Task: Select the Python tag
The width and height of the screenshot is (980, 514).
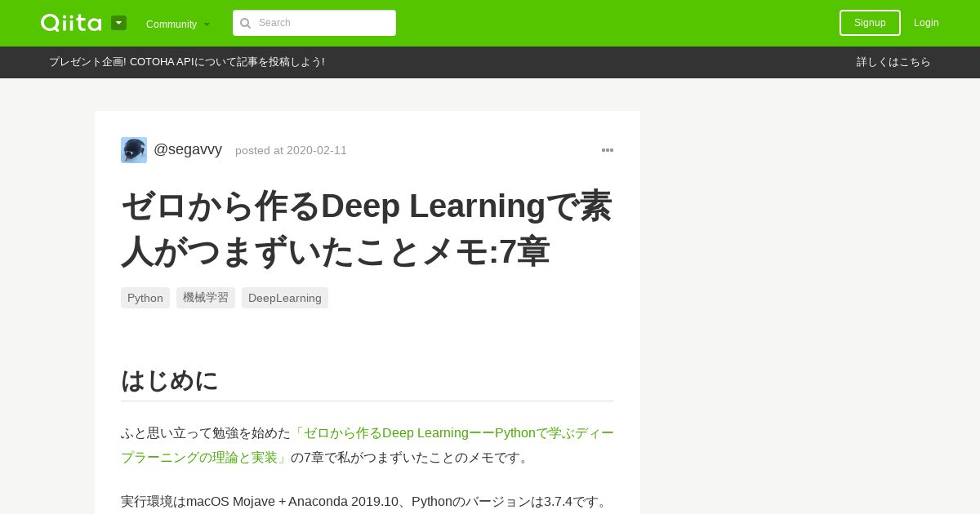Action: [x=145, y=298]
